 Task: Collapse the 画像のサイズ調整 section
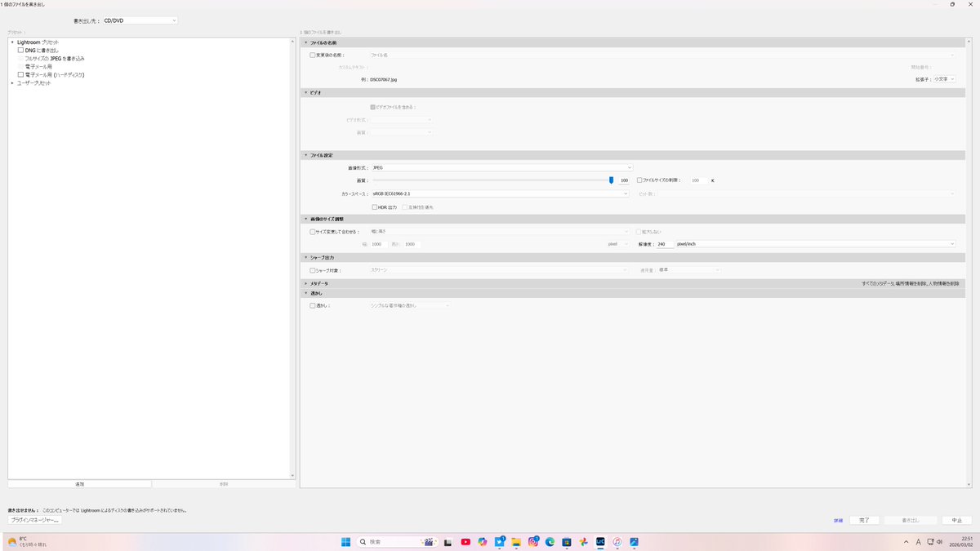[305, 220]
